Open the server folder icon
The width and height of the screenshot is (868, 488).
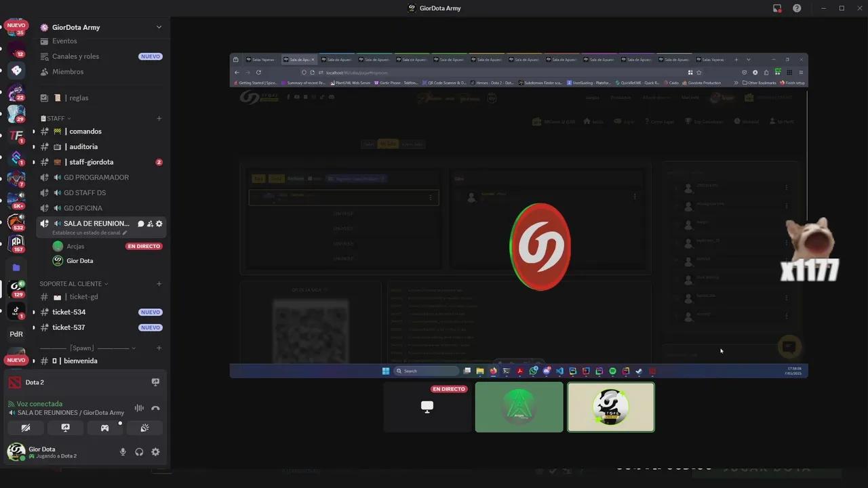16,268
